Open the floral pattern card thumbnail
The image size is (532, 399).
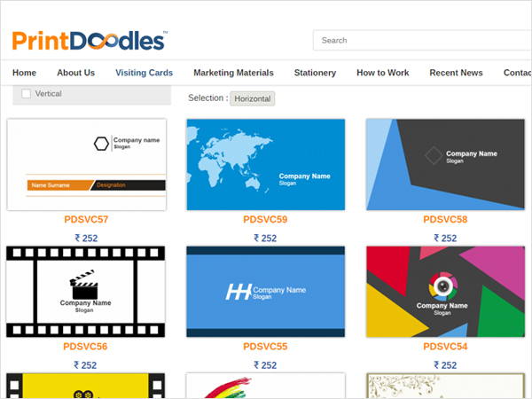[445, 386]
